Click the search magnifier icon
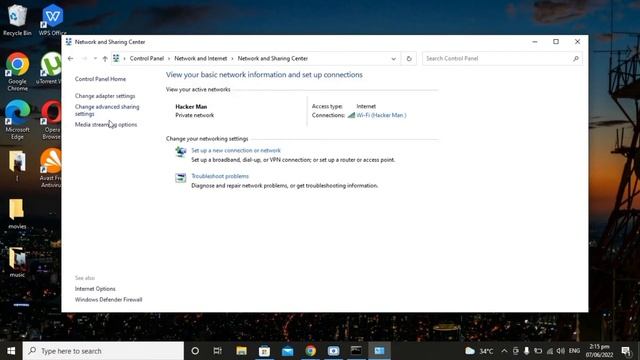Image resolution: width=640 pixels, height=360 pixels. [x=576, y=58]
